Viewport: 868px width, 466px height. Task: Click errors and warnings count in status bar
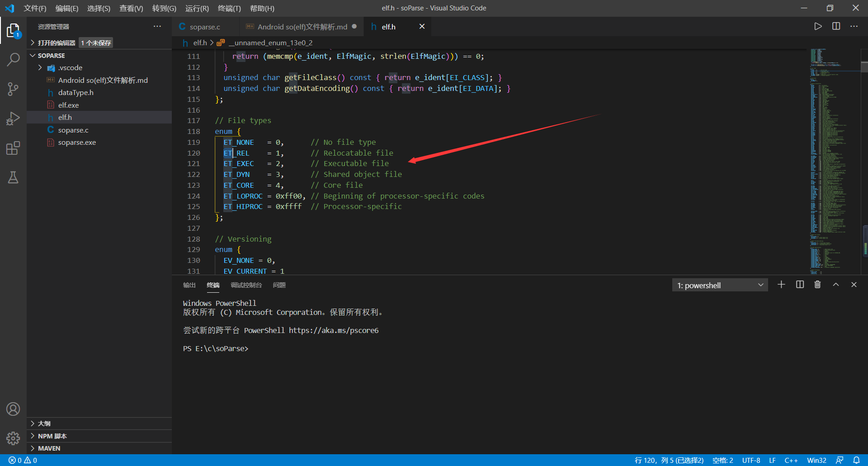click(x=23, y=460)
